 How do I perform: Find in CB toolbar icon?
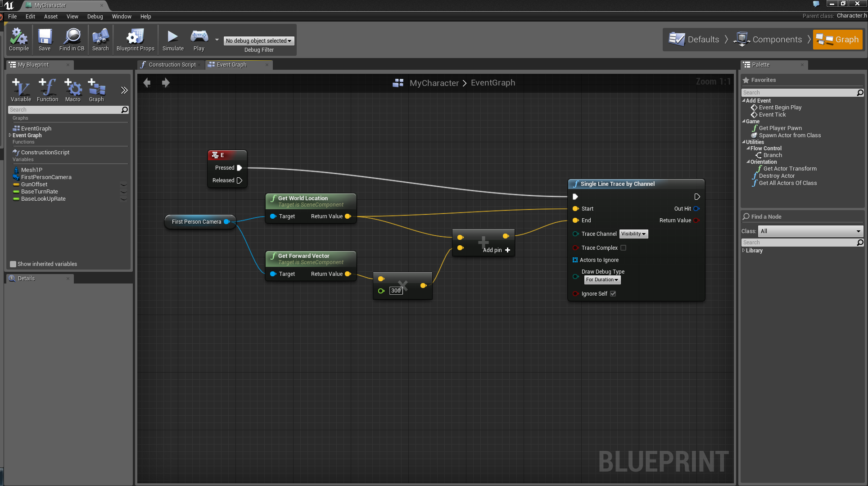click(x=72, y=40)
